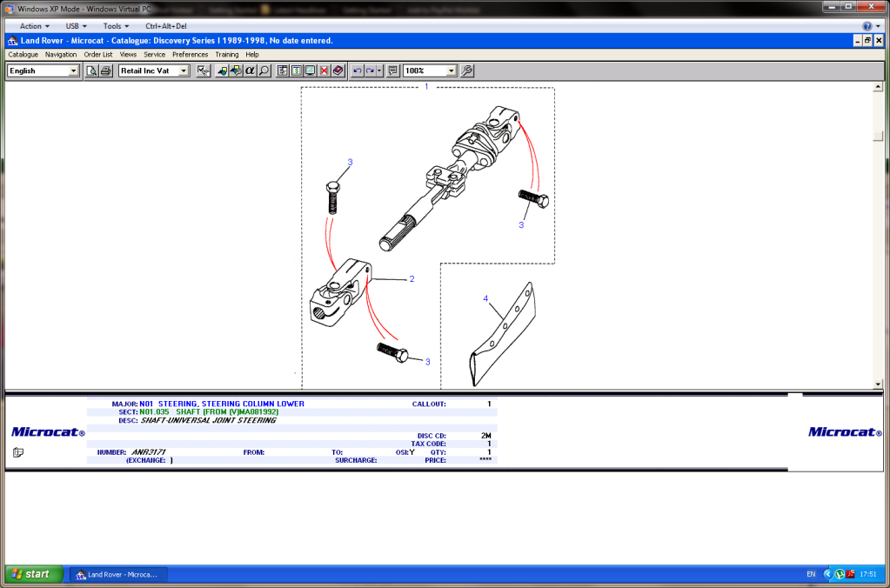Click the Windows XP start button
The image size is (890, 588).
pos(32,574)
